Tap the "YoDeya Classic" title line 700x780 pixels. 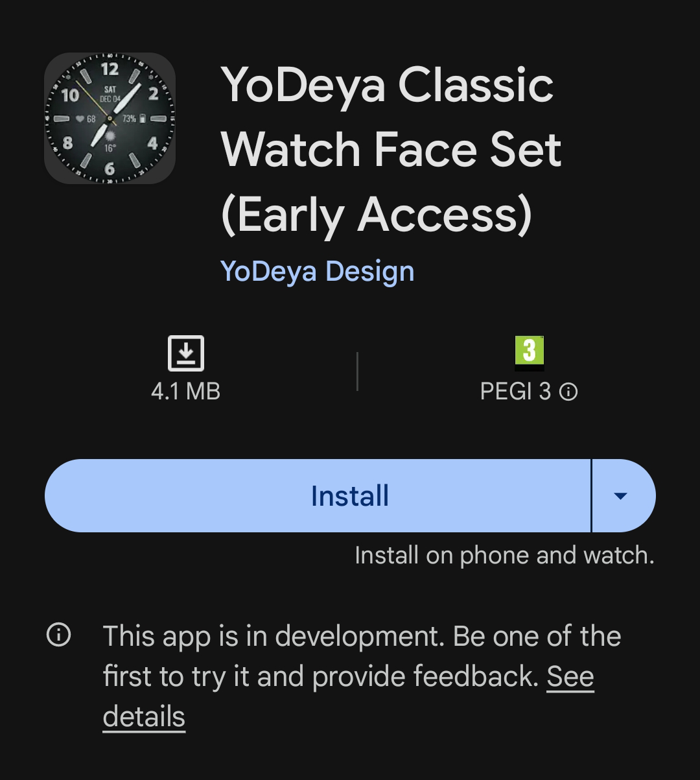(387, 86)
